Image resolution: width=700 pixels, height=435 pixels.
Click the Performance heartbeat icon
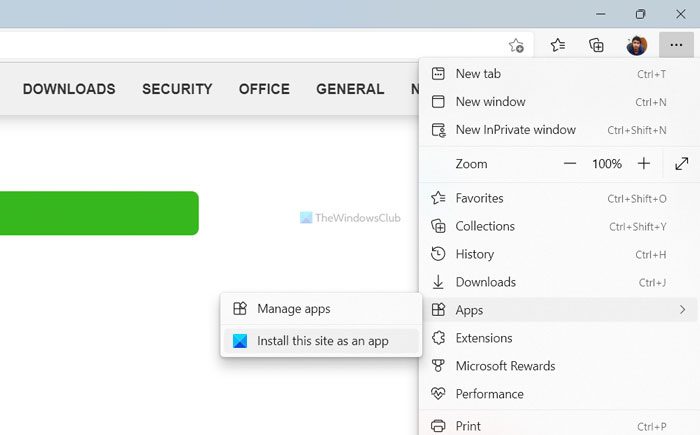point(437,394)
